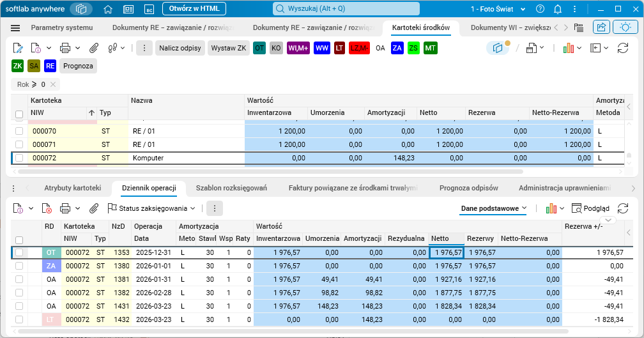Click the hamburger menu icon
This screenshot has height=338, width=644.
15,28
